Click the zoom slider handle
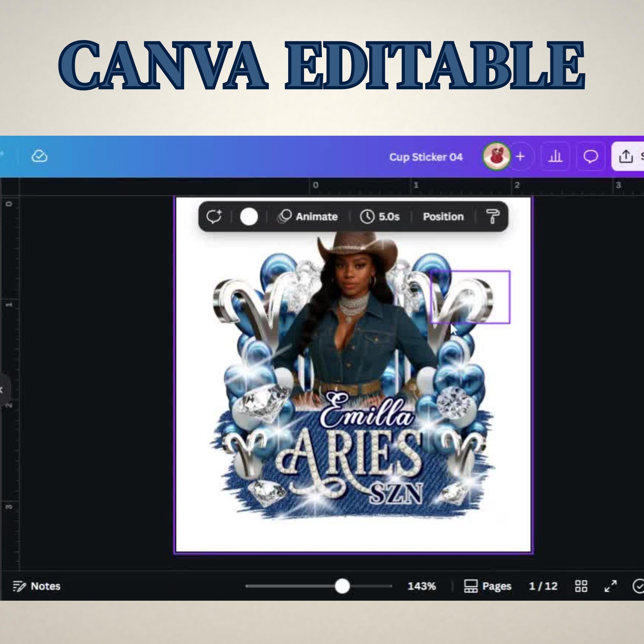The height and width of the screenshot is (644, 644). coord(342,586)
